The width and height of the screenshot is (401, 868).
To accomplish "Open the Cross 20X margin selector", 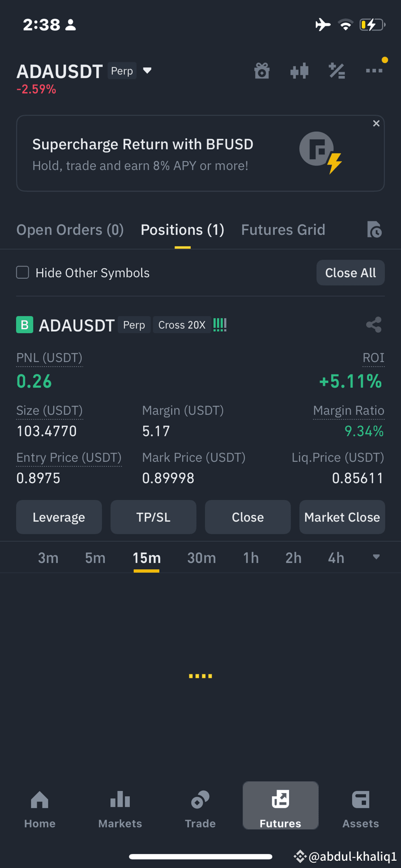I will tap(182, 325).
